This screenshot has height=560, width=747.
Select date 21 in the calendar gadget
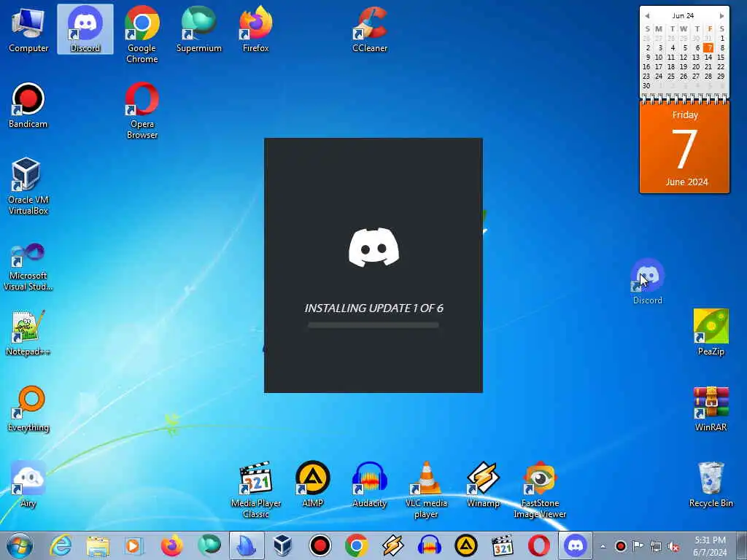[x=708, y=66]
